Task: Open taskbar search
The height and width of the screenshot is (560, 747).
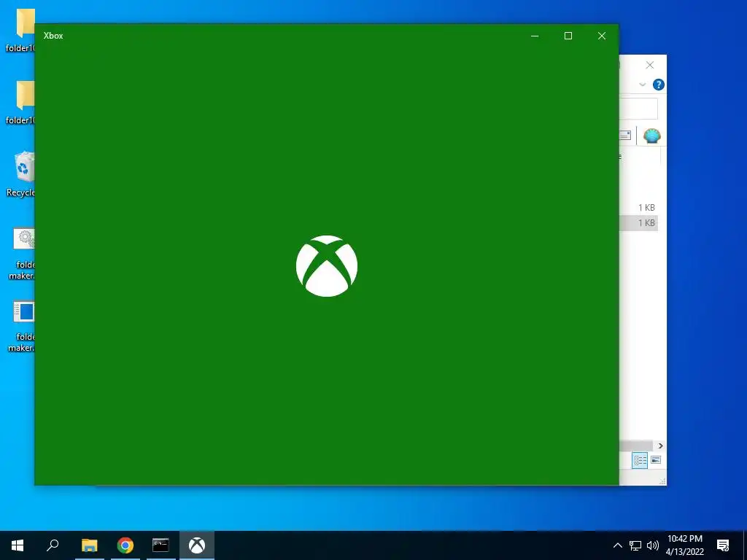Action: click(53, 545)
